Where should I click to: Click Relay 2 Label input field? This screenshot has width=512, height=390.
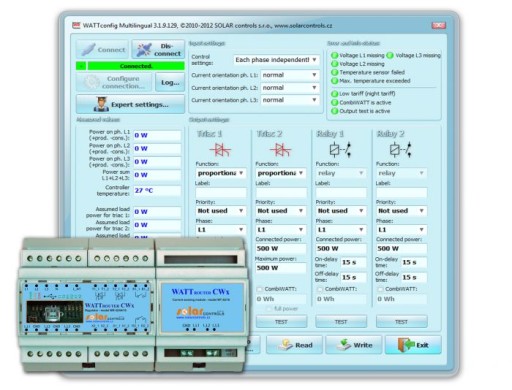pos(401,193)
